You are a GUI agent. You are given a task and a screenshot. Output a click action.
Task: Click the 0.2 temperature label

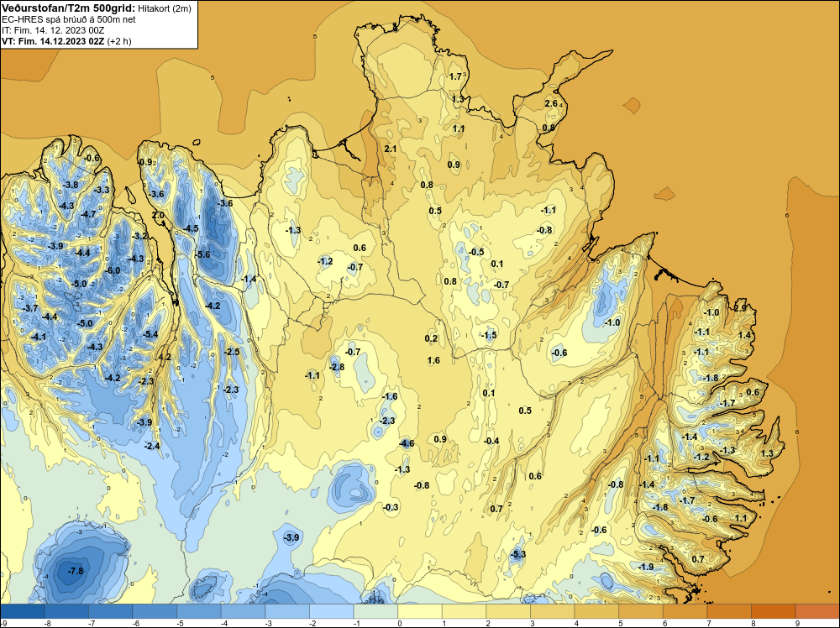click(x=431, y=338)
